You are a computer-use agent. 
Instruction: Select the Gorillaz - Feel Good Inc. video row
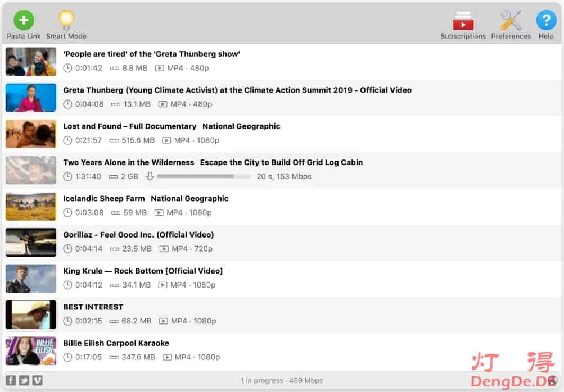pos(281,242)
